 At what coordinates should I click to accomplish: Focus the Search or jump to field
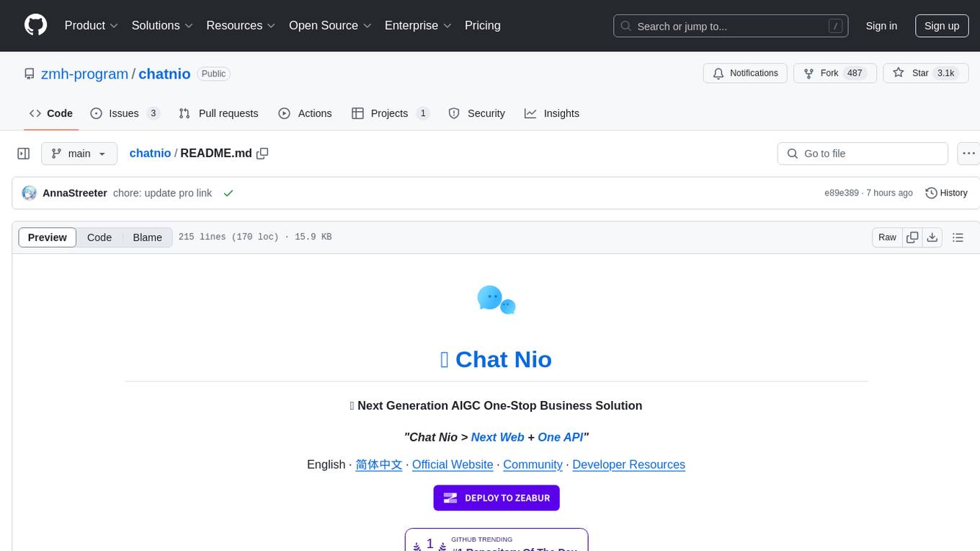click(x=731, y=26)
